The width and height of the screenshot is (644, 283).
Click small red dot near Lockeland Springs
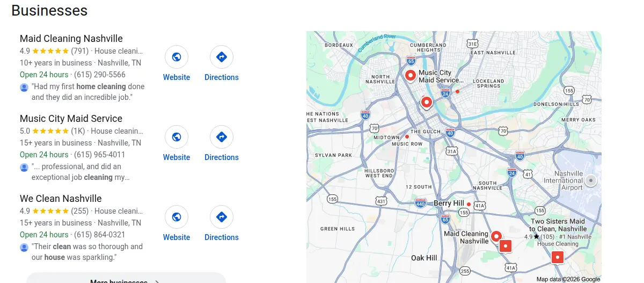tap(457, 92)
